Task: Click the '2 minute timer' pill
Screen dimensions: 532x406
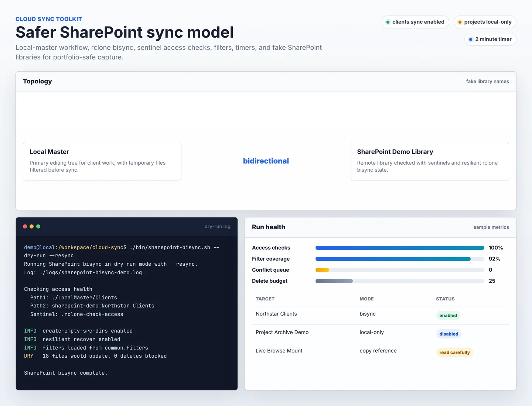Action: [x=490, y=39]
